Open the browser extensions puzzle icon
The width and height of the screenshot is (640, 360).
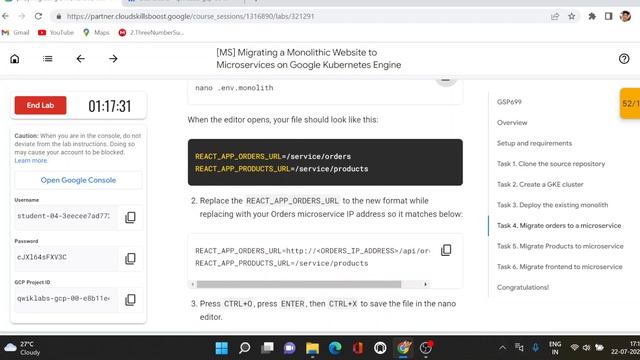coord(592,16)
